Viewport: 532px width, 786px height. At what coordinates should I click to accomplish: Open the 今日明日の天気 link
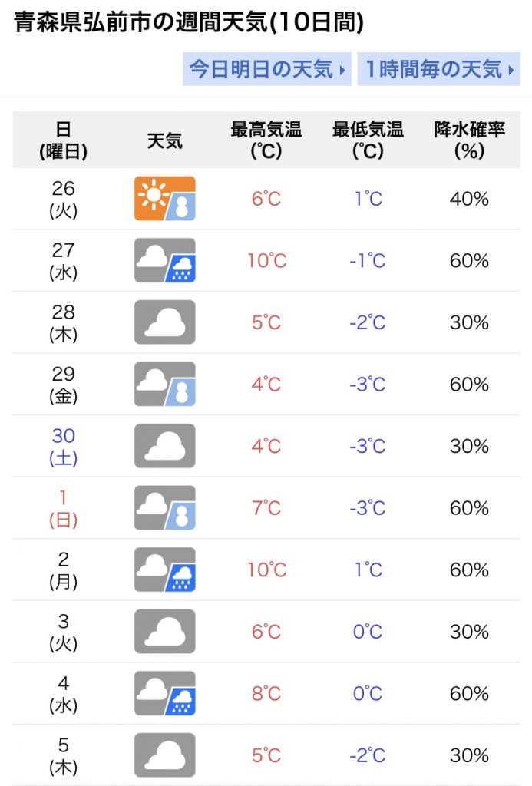coord(266,69)
